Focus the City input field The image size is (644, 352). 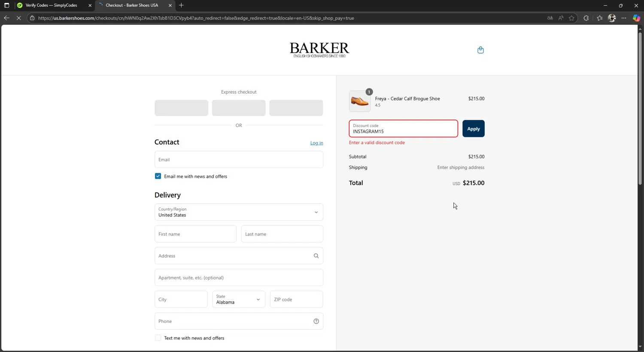click(181, 299)
